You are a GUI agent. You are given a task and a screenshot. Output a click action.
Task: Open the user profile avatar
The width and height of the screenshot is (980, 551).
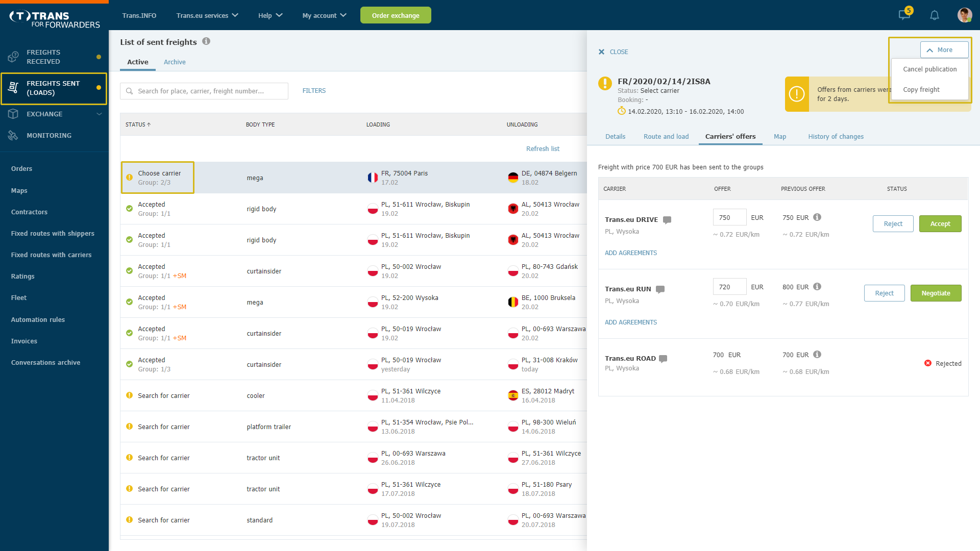[x=964, y=15]
